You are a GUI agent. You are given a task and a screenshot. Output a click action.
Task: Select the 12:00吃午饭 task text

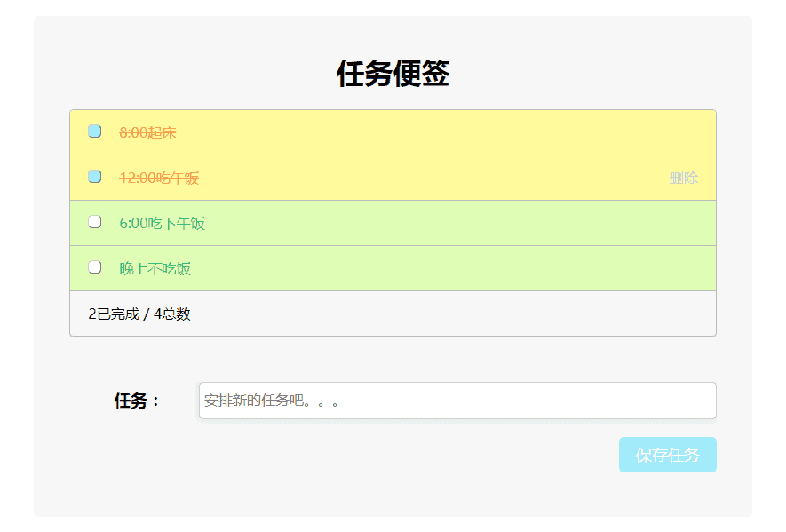[x=159, y=178]
